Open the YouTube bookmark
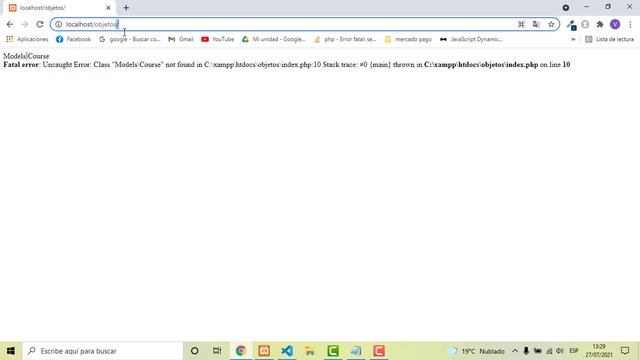Image resolution: width=640 pixels, height=360 pixels. (x=218, y=39)
